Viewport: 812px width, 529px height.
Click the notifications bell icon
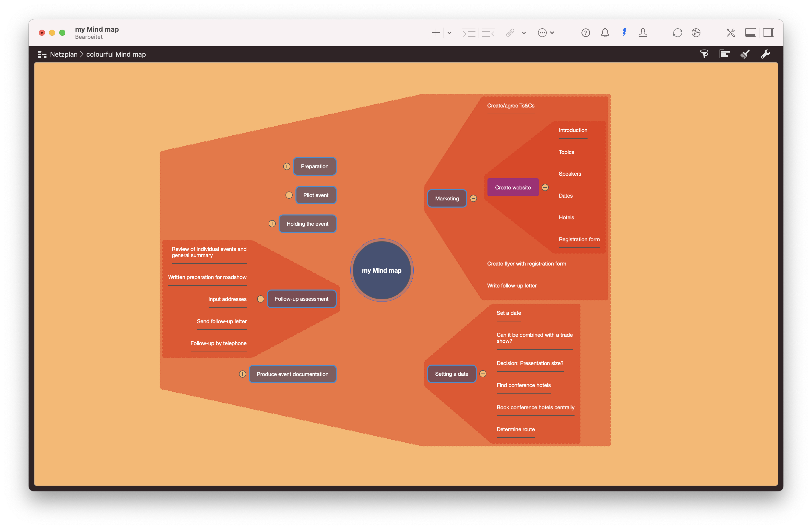(x=605, y=33)
